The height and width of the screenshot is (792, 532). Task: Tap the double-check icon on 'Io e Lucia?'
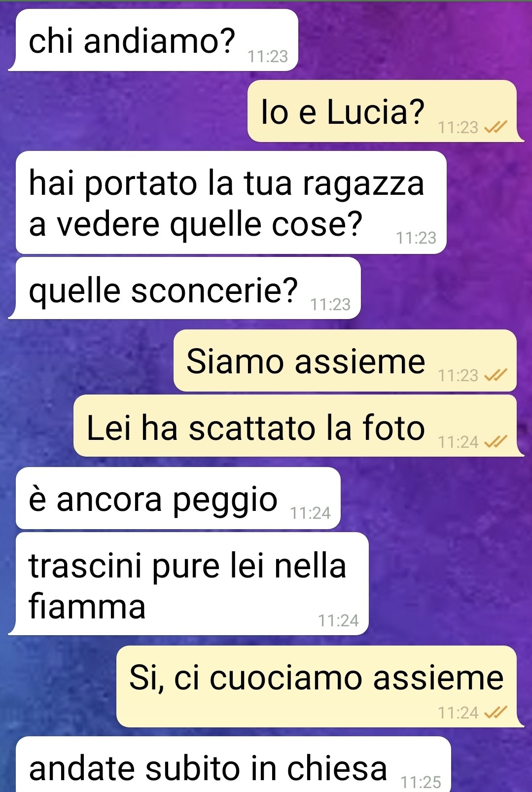point(496,128)
